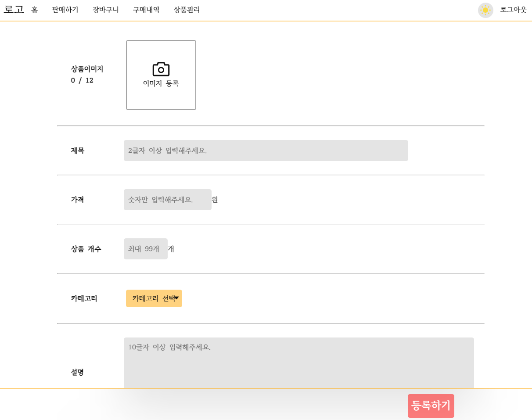Viewport: 532px width, 420px height.
Task: Switch to light mode via the sun button
Action: pos(485,10)
